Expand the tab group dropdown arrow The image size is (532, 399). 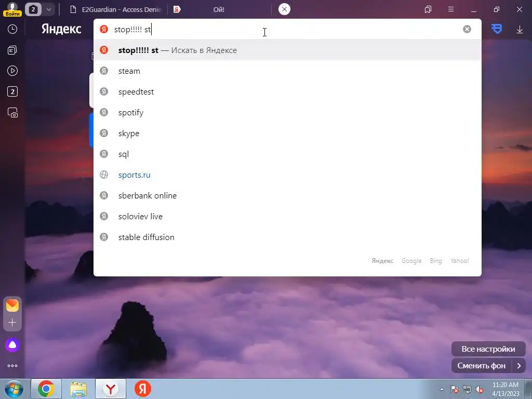48,9
